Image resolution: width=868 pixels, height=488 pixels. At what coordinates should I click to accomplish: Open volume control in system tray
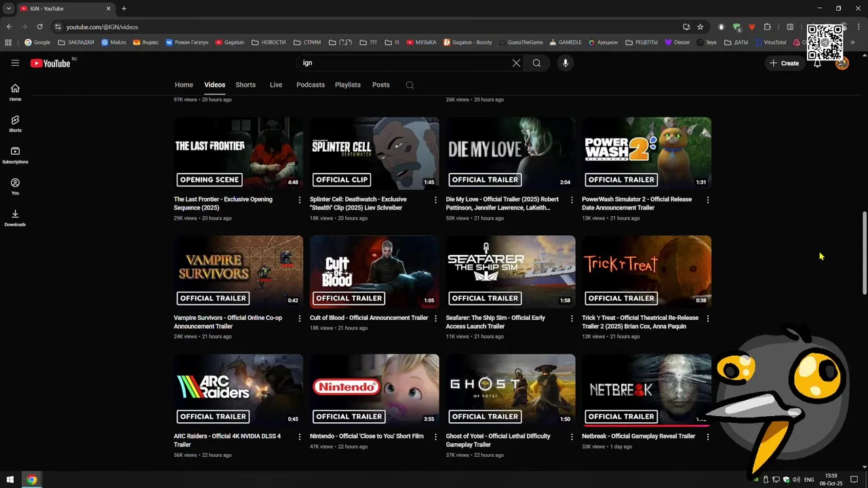point(796,480)
